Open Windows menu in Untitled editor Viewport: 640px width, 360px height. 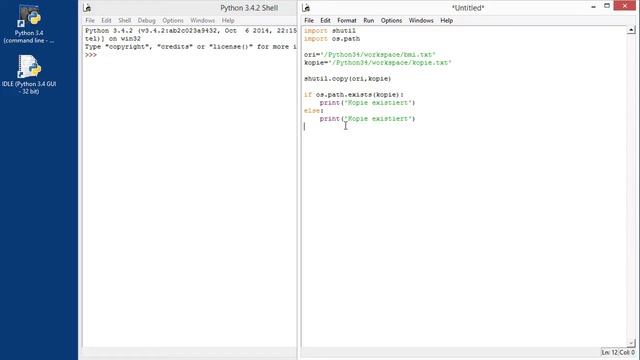(421, 20)
